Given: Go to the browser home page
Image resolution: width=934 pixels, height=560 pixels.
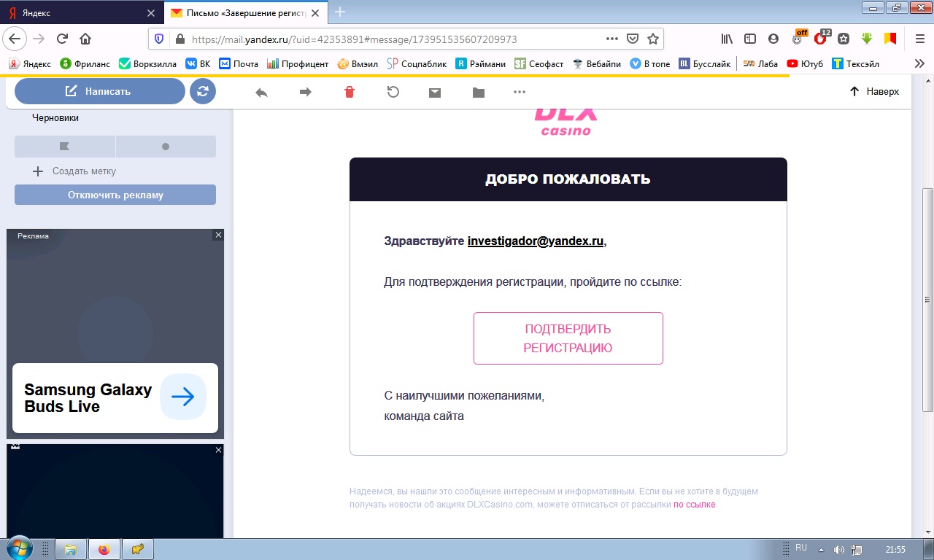Looking at the screenshot, I should (85, 39).
